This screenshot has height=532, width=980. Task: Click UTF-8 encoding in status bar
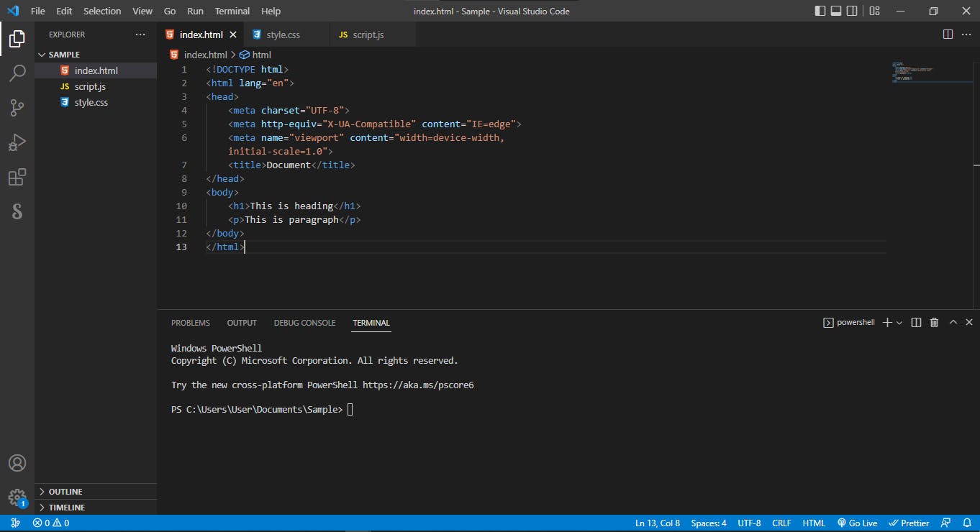(x=749, y=523)
